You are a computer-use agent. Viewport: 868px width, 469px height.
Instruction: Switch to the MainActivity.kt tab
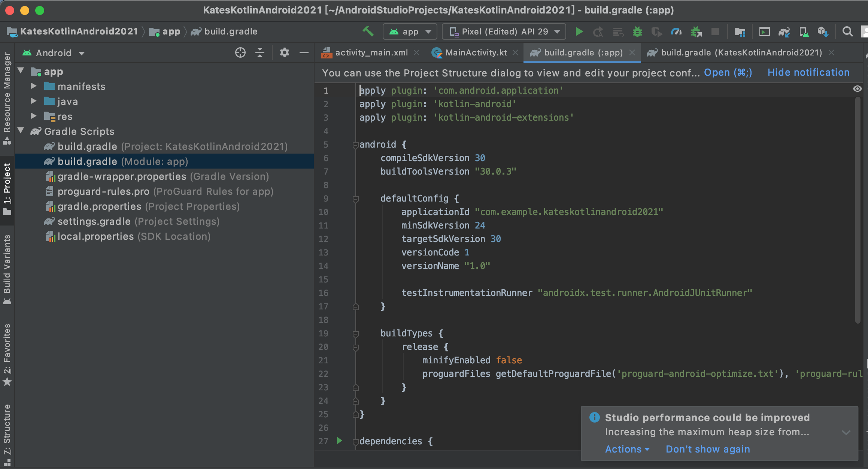tap(475, 53)
